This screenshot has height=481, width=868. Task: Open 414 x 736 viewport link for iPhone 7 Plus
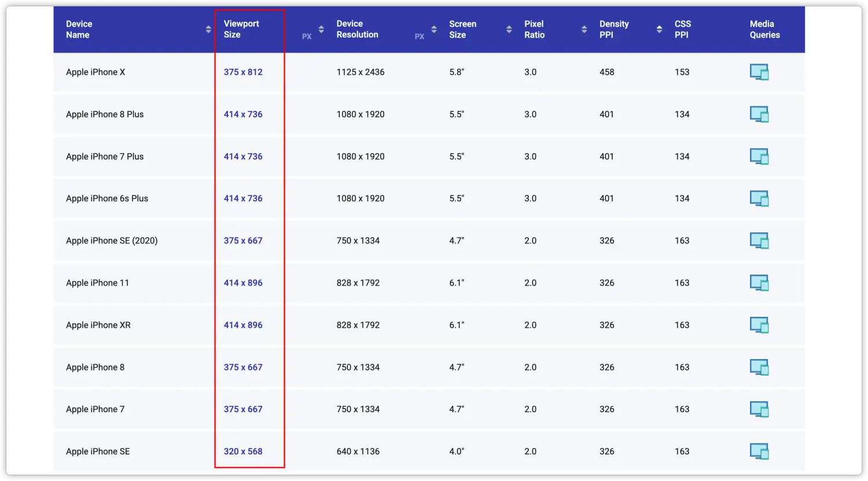tap(243, 157)
